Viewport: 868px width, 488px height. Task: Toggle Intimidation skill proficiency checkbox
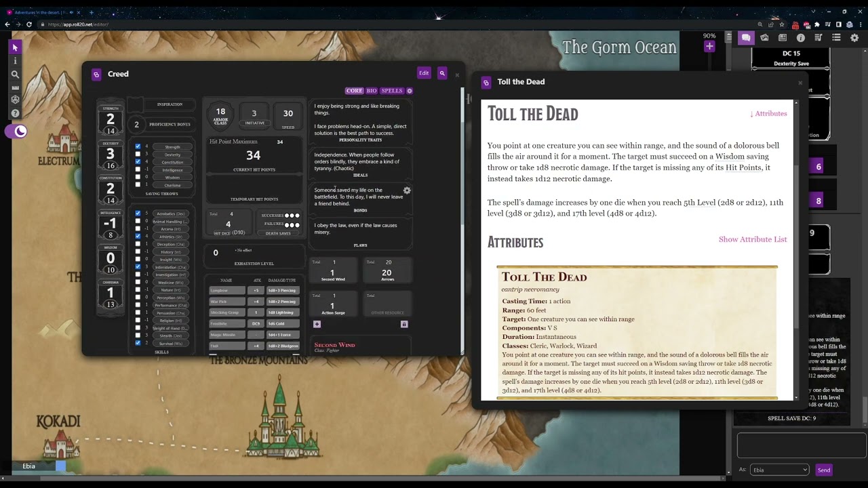point(138,266)
